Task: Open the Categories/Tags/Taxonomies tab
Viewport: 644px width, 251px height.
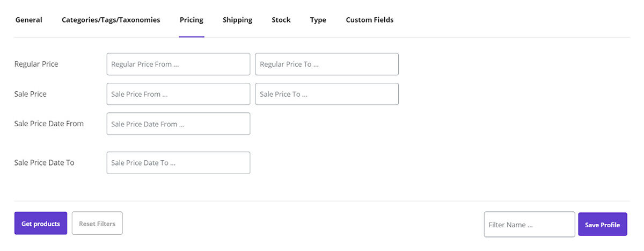Action: coord(111,20)
